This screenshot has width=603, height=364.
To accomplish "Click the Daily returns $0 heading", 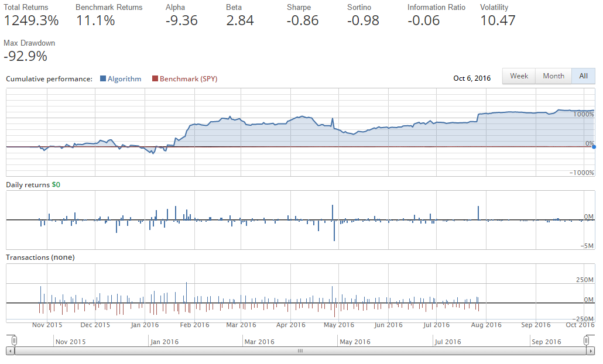I will [33, 184].
